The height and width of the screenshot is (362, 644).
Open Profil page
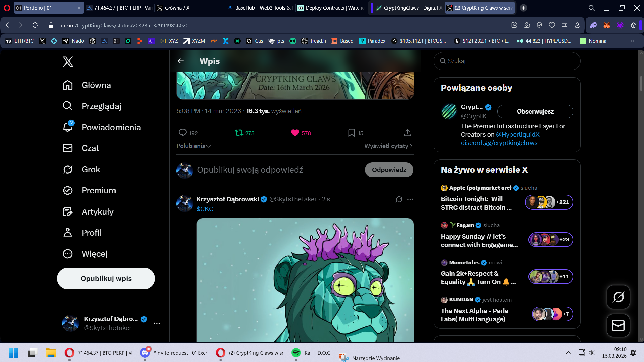82,232
